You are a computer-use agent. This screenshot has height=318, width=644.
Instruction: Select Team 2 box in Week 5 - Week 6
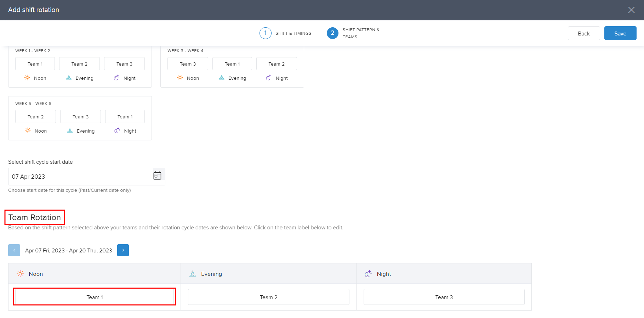(x=35, y=117)
